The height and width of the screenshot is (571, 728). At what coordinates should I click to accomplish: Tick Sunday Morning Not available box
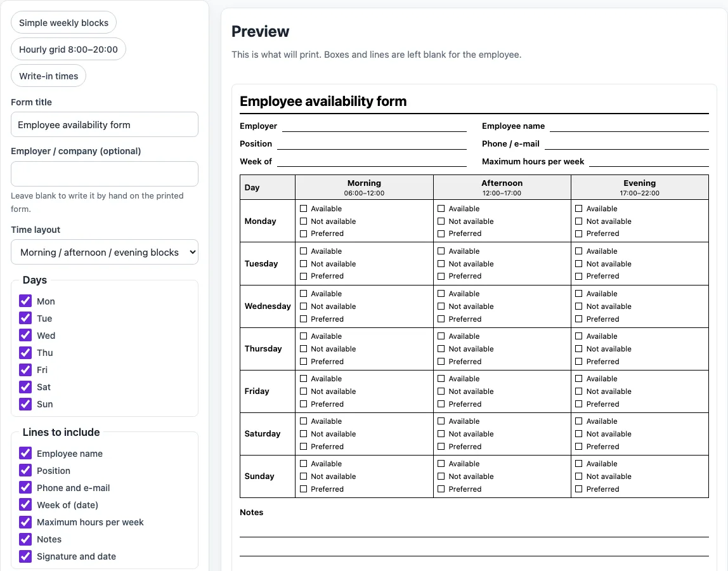click(304, 476)
